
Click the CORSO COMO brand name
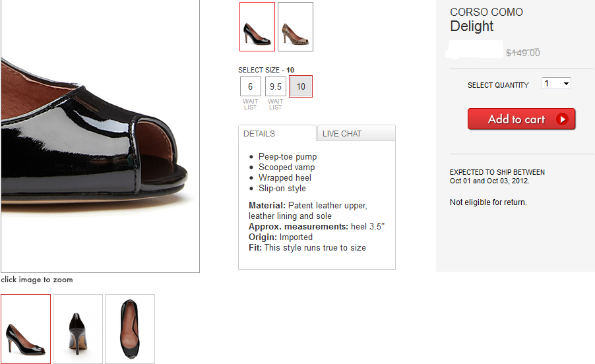pos(486,13)
